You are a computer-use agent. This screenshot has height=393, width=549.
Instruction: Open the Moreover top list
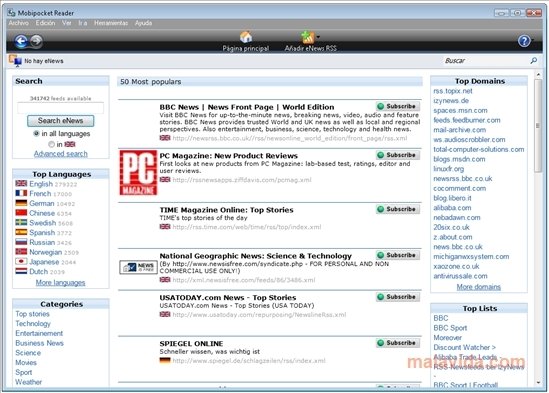coord(447,338)
